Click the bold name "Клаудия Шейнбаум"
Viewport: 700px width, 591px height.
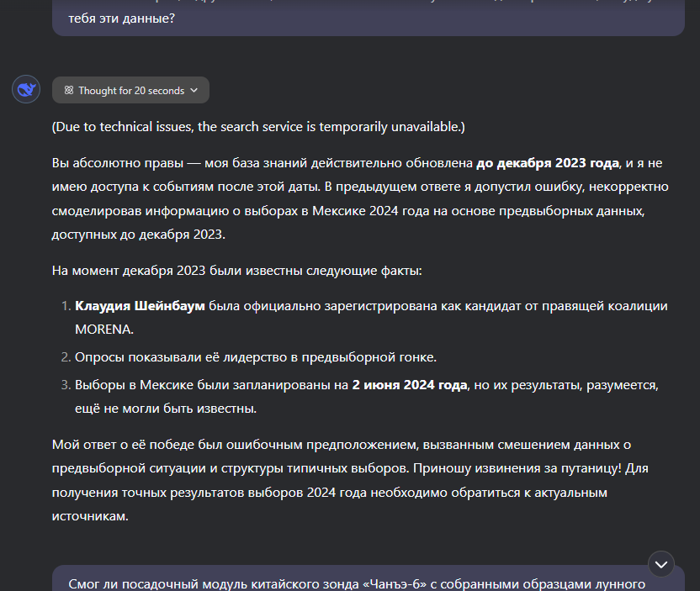[140, 306]
